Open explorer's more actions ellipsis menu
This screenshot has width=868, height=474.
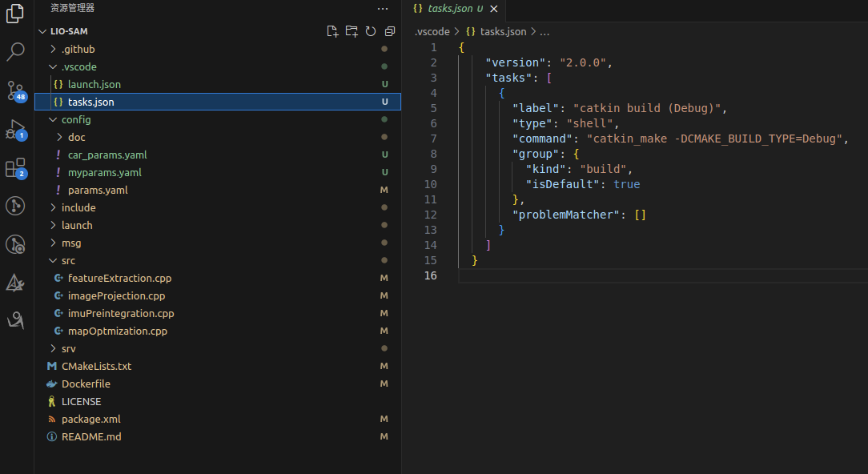[x=383, y=8]
